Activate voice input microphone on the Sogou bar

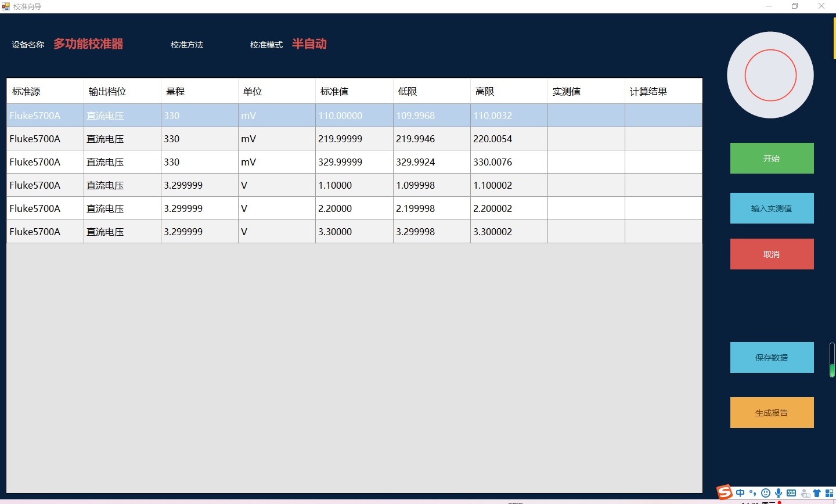pos(779,493)
